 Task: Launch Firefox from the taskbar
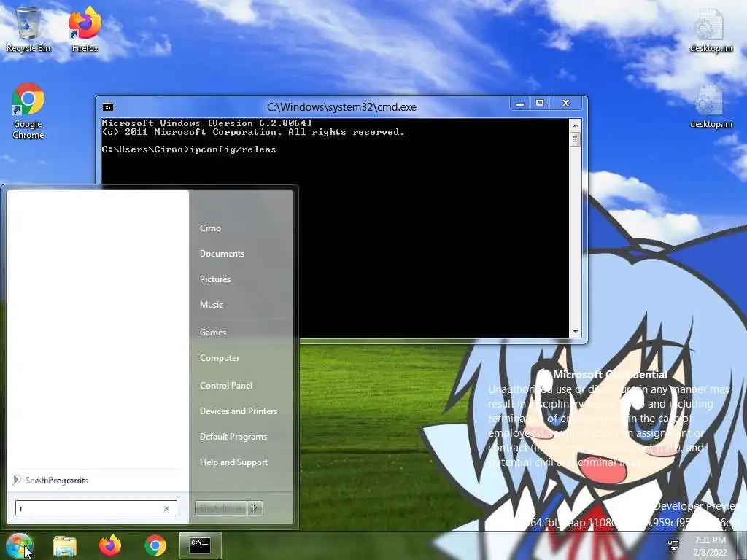pos(110,545)
